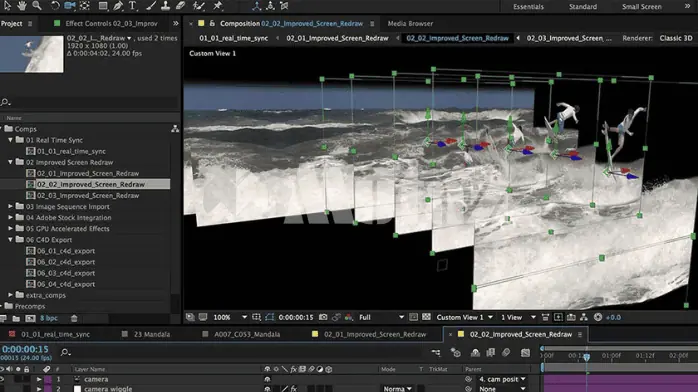
Task: Open the 1 View layout dropdown
Action: [518, 317]
